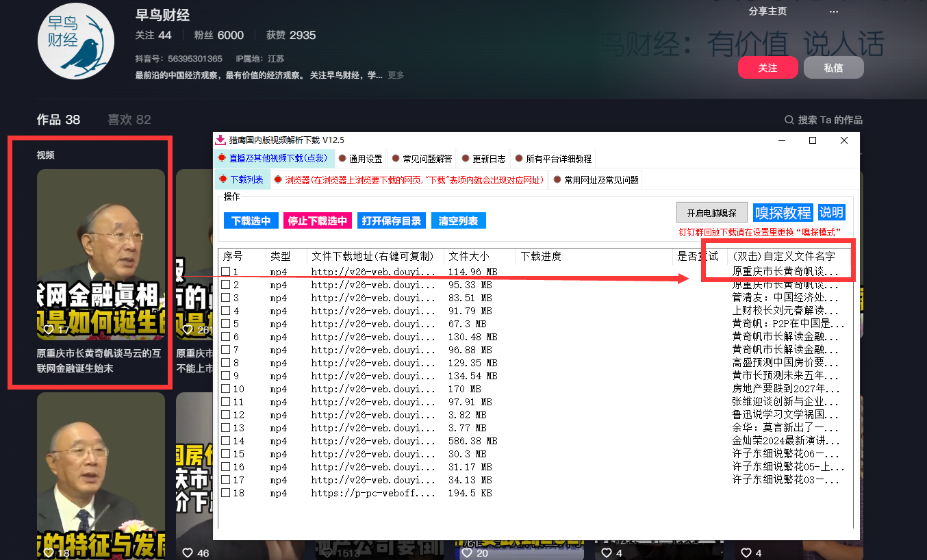The height and width of the screenshot is (560, 927).
Task: Click the 序号 column header
Action: [242, 257]
